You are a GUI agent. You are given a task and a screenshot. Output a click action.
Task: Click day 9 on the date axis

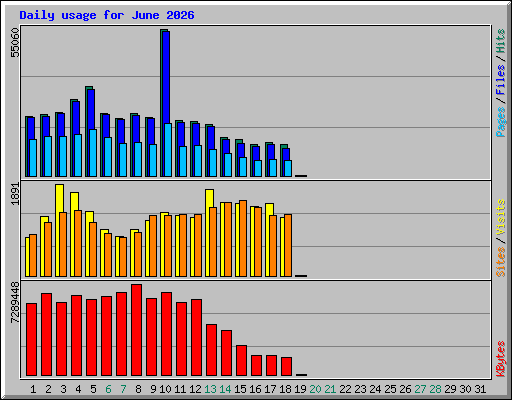(153, 389)
